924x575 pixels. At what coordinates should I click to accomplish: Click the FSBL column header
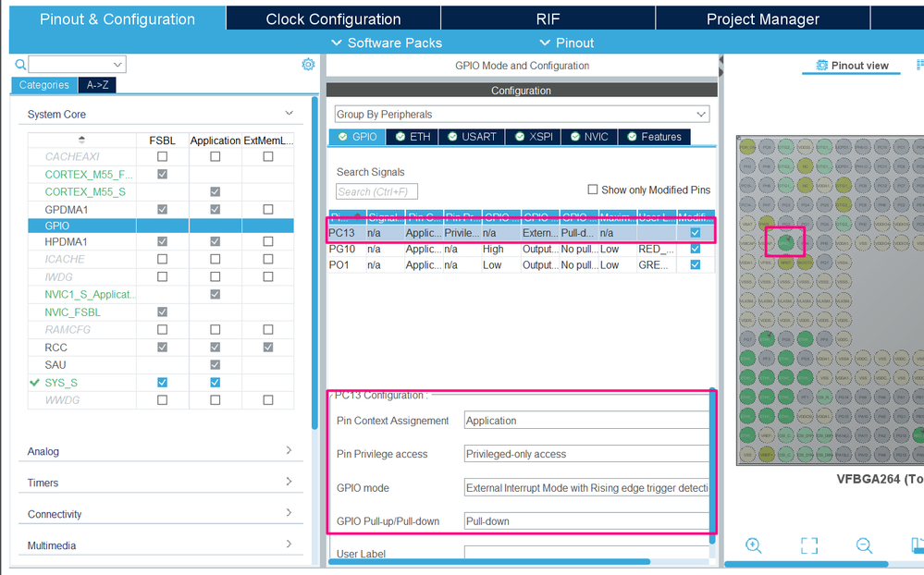tap(162, 141)
